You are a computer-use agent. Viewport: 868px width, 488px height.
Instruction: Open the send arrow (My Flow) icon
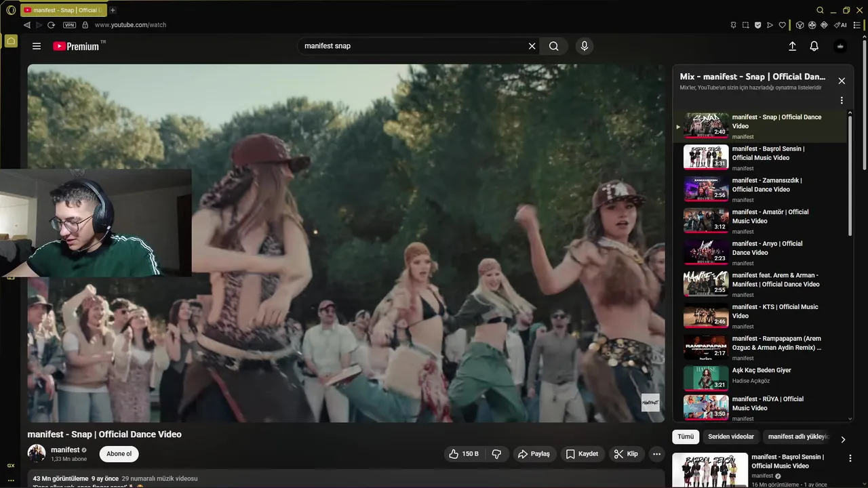pos(770,25)
